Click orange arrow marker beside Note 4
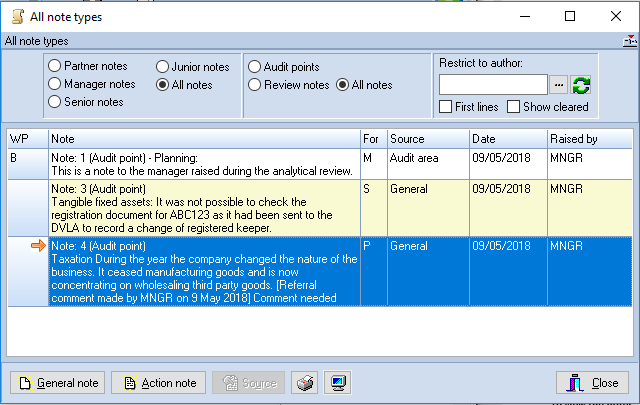 (38, 246)
